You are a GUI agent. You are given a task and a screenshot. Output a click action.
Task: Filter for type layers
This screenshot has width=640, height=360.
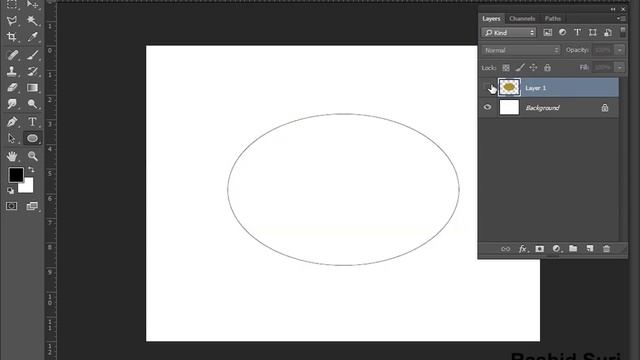pyautogui.click(x=577, y=33)
